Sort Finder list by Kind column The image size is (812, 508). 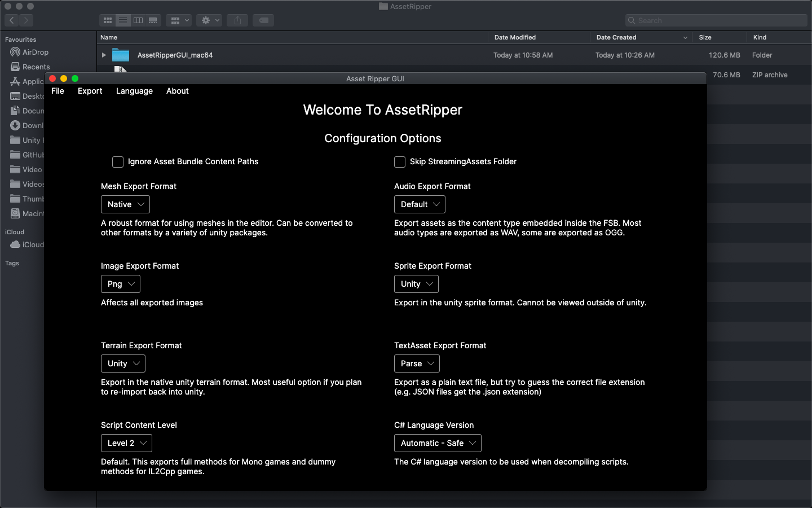click(x=779, y=37)
